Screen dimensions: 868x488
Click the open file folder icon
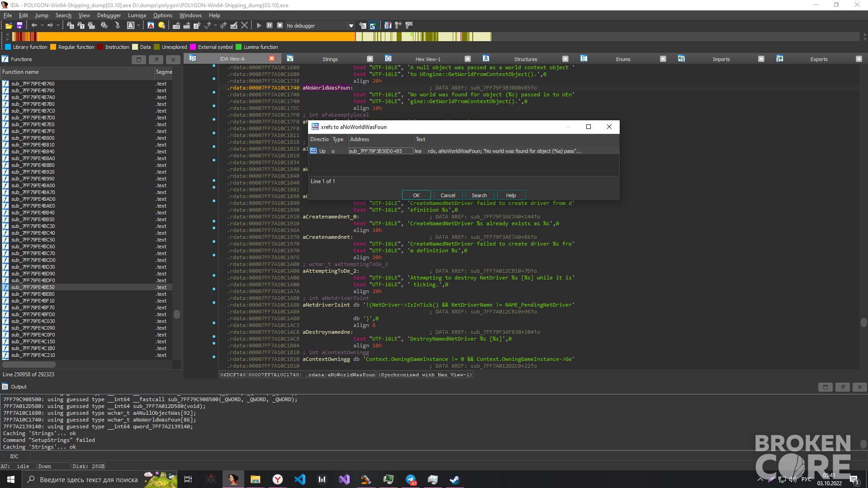(x=9, y=26)
